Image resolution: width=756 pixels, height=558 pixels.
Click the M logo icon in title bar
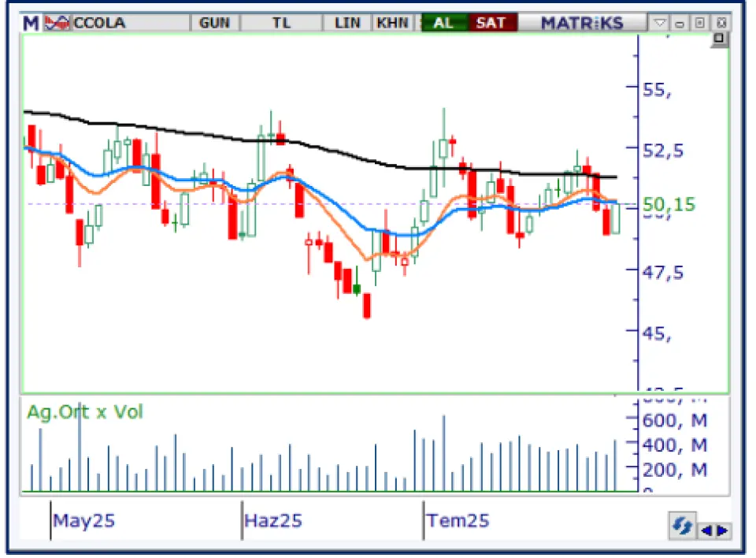tap(31, 23)
